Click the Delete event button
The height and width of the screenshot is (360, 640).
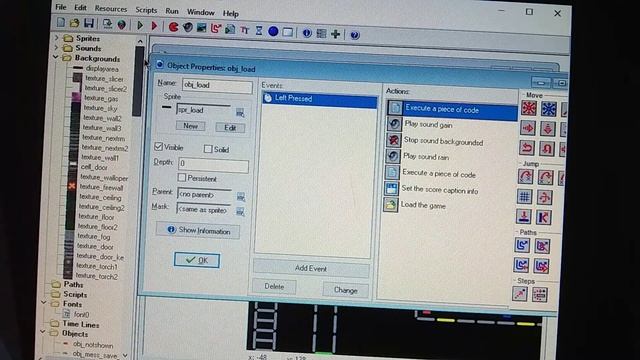point(274,286)
